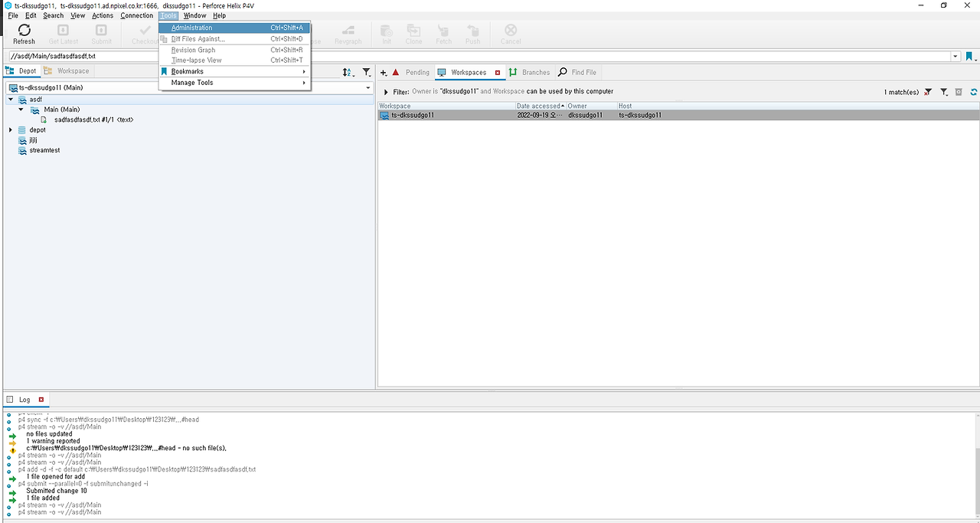Click ts-dkssudgo11 workspace row icon
The height and width of the screenshot is (523, 980).
pos(384,116)
